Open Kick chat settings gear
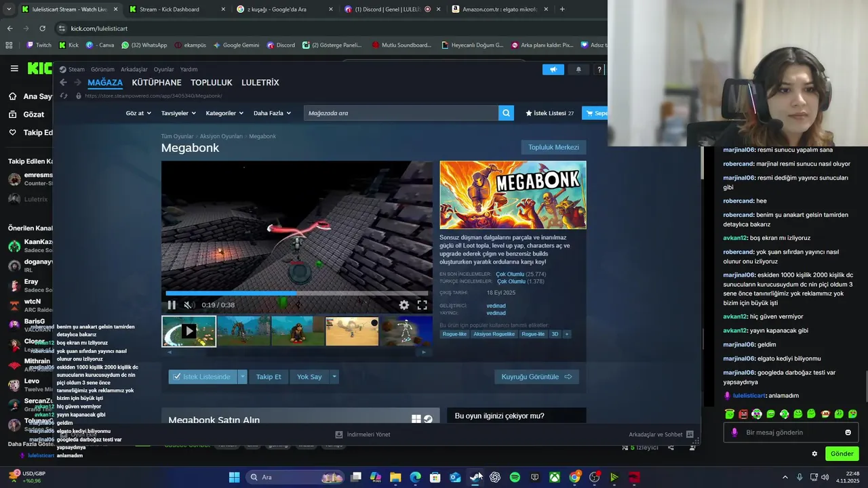The image size is (868, 488). coord(814,453)
